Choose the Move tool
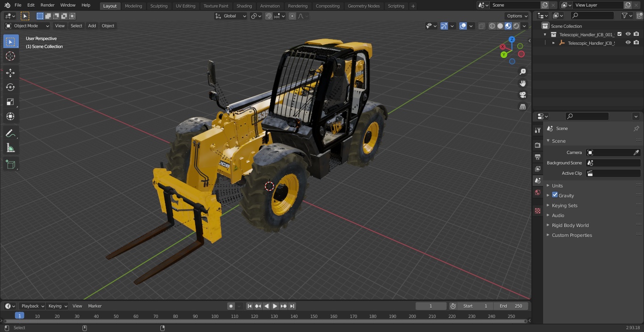This screenshot has width=644, height=332. pyautogui.click(x=10, y=73)
